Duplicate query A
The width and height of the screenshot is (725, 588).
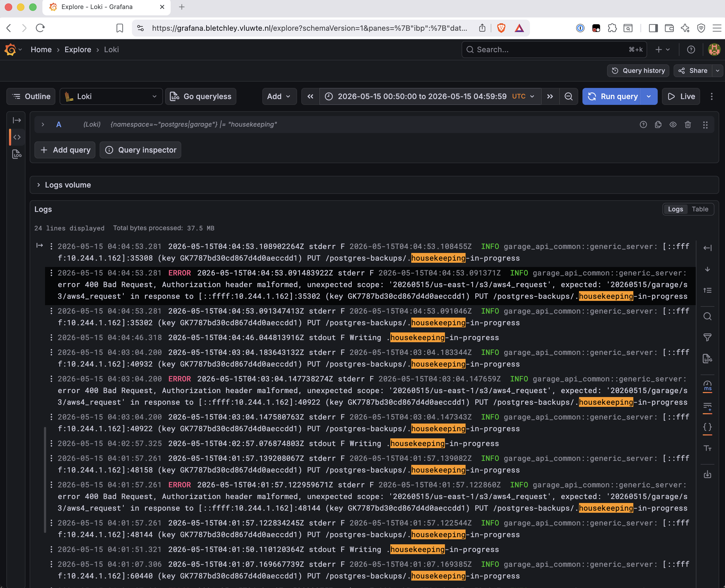tap(658, 125)
